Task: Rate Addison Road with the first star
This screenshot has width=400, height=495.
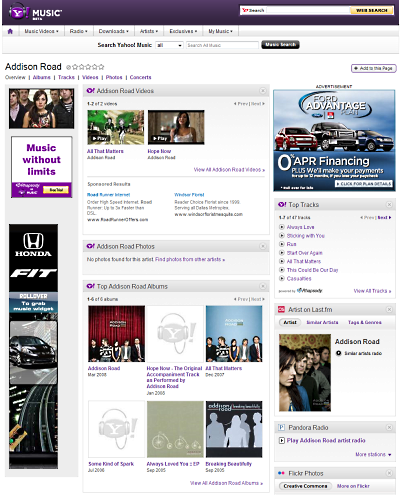Action: pyautogui.click(x=75, y=67)
